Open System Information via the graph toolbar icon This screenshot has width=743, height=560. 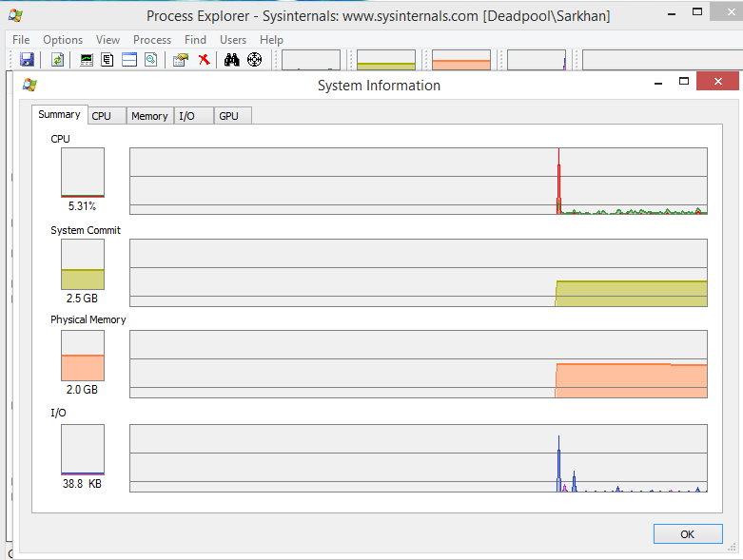[87, 60]
